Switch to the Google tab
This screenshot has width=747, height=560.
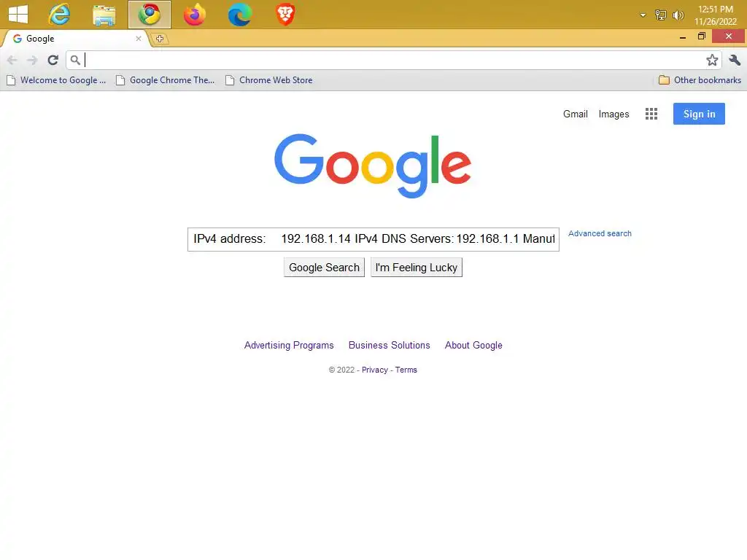tap(76, 39)
